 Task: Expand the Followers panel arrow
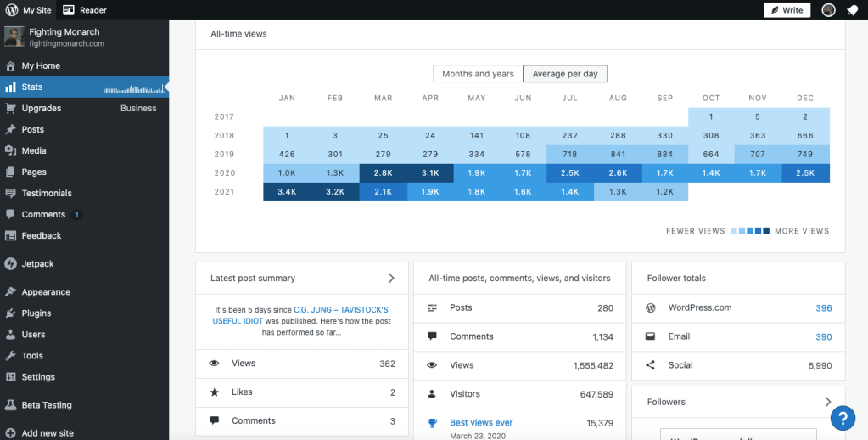pyautogui.click(x=828, y=402)
